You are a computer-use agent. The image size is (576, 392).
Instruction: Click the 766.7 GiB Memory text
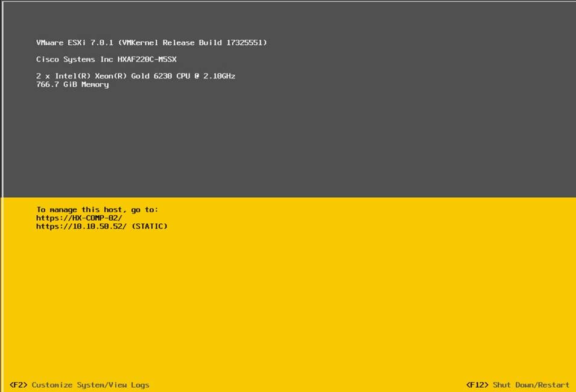[72, 84]
